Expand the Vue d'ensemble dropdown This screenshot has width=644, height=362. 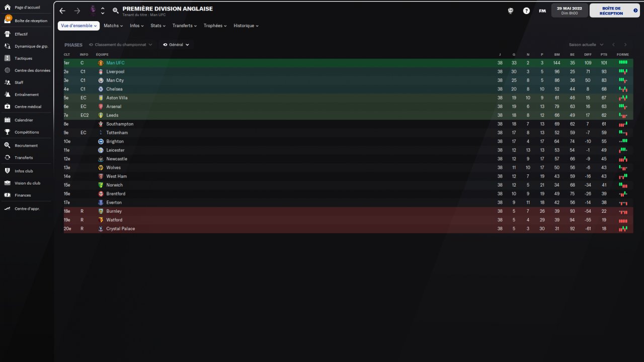pos(78,26)
